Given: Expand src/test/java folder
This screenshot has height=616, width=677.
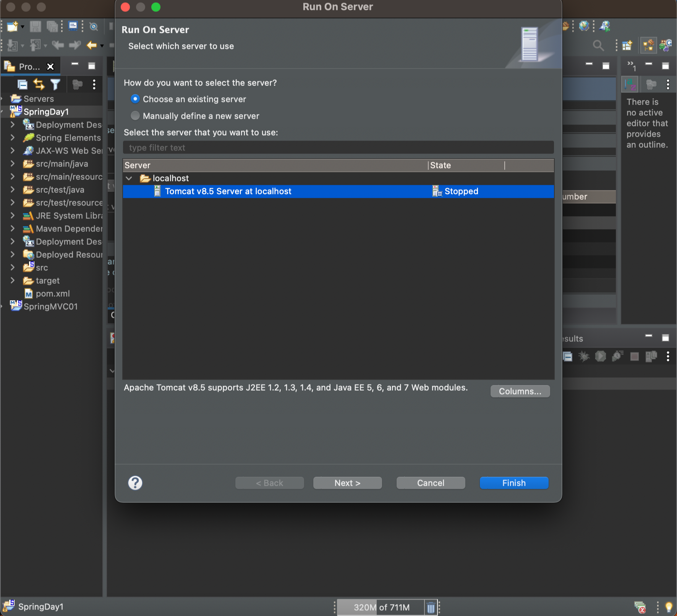Looking at the screenshot, I should tap(13, 189).
